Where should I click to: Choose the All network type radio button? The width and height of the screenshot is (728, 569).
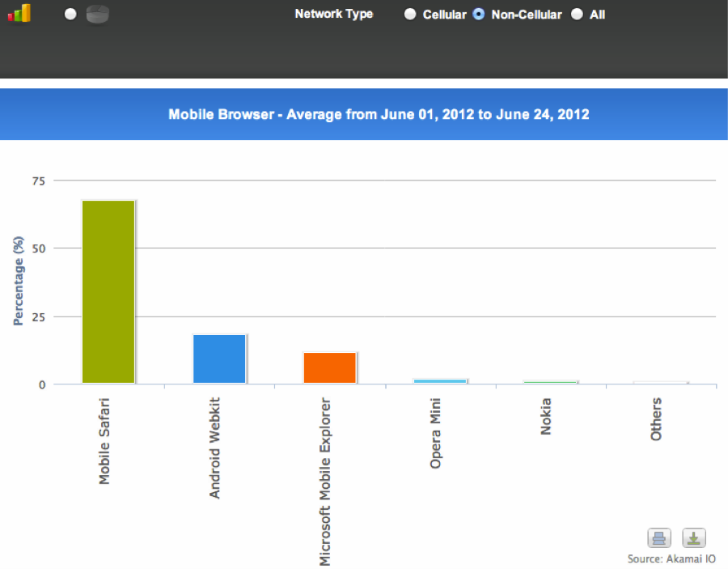click(x=577, y=14)
